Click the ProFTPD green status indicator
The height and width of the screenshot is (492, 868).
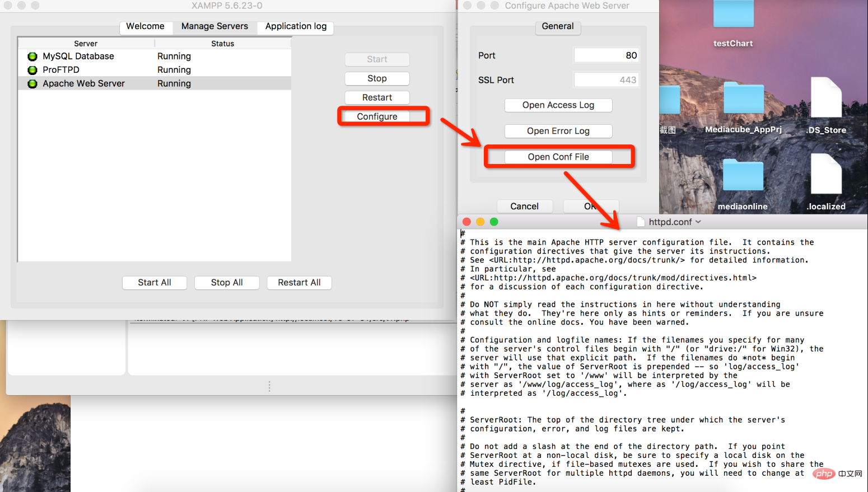(x=32, y=70)
